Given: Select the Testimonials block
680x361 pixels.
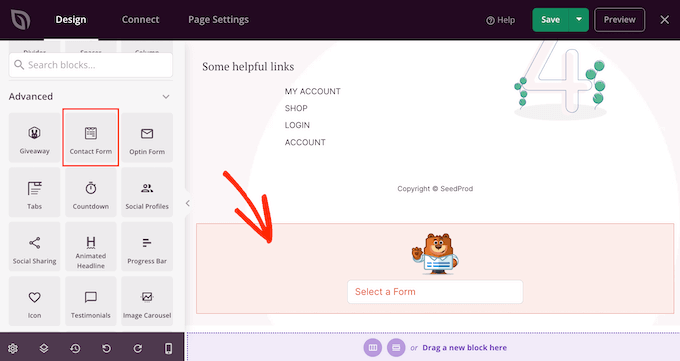Looking at the screenshot, I should (x=91, y=301).
